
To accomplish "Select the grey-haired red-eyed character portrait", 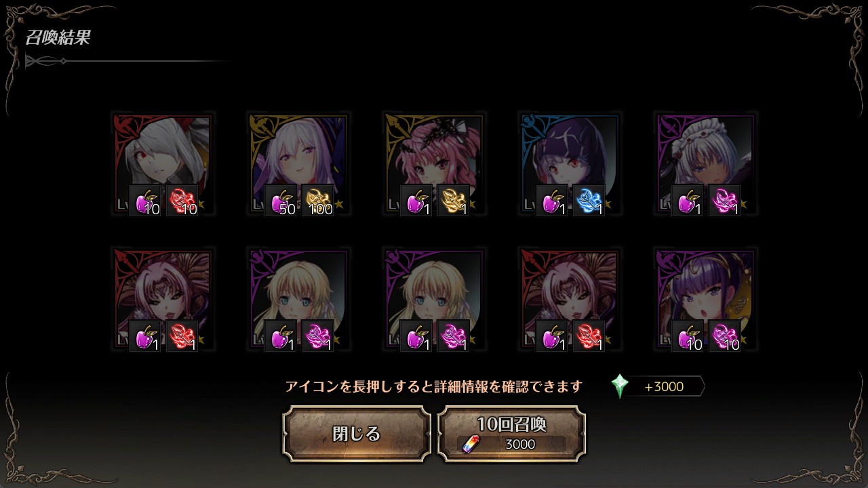I will tap(163, 165).
